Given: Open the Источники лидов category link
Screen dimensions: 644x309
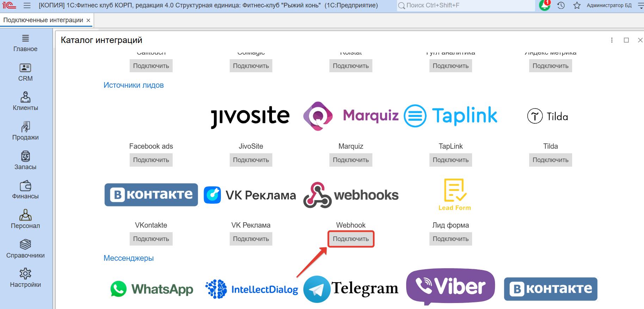Looking at the screenshot, I should (x=134, y=85).
